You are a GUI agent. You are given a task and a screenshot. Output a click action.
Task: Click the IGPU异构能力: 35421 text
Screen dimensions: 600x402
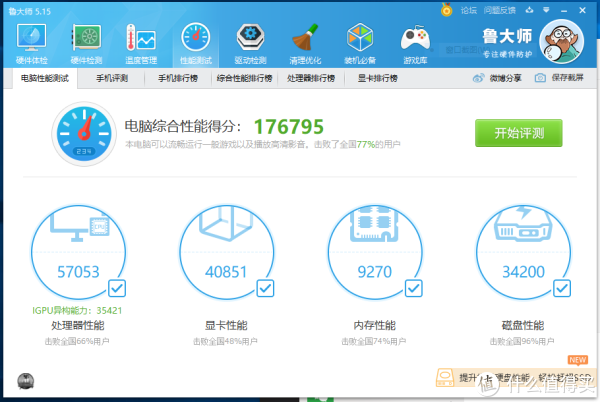click(77, 311)
